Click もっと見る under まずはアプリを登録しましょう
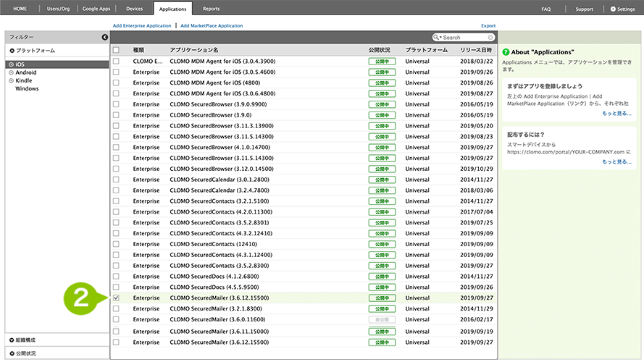The width and height of the screenshot is (644, 362). (616, 113)
